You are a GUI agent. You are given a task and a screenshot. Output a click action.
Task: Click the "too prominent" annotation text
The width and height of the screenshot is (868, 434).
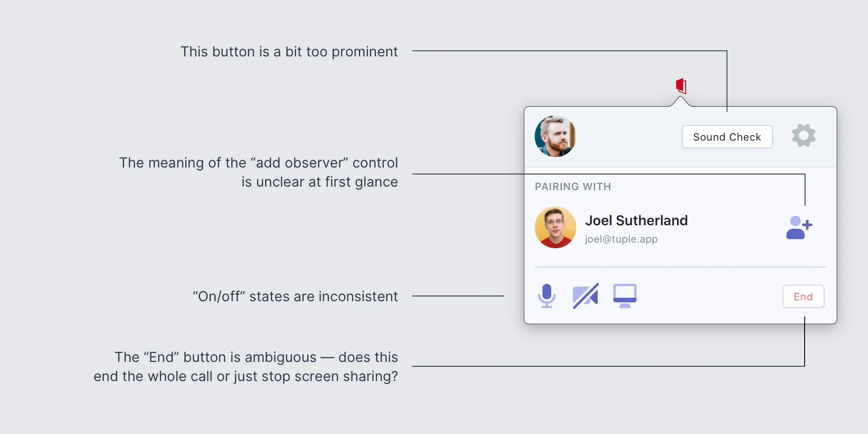(x=289, y=52)
